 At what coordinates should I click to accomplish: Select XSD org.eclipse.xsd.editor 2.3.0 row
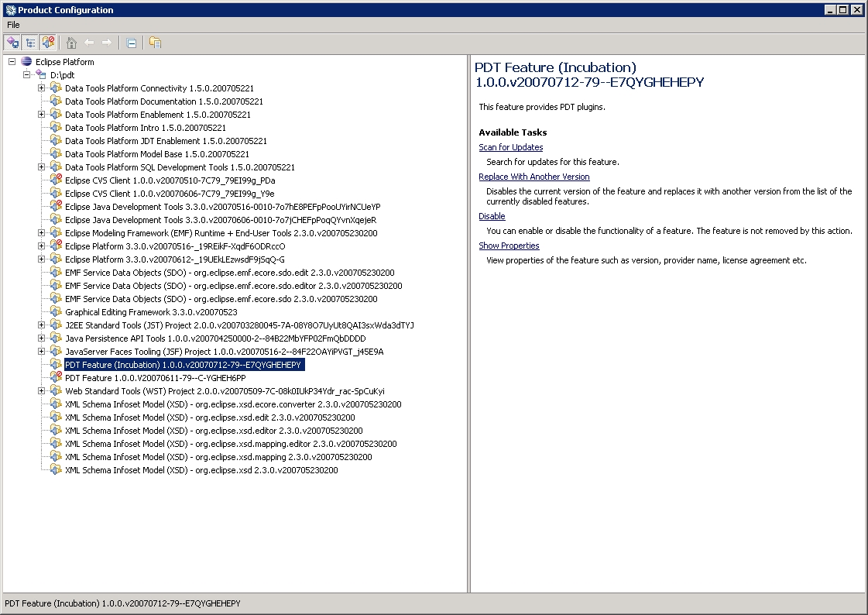[214, 431]
